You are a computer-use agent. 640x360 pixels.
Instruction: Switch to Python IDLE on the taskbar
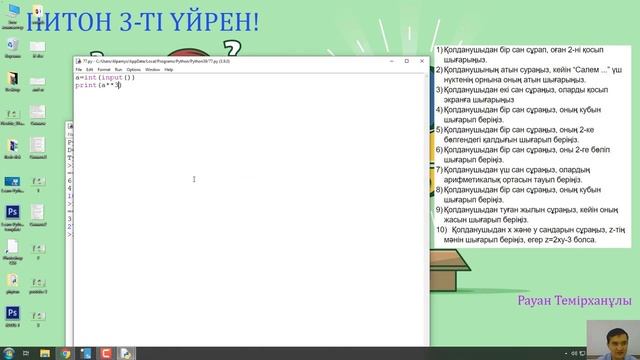pyautogui.click(x=126, y=353)
